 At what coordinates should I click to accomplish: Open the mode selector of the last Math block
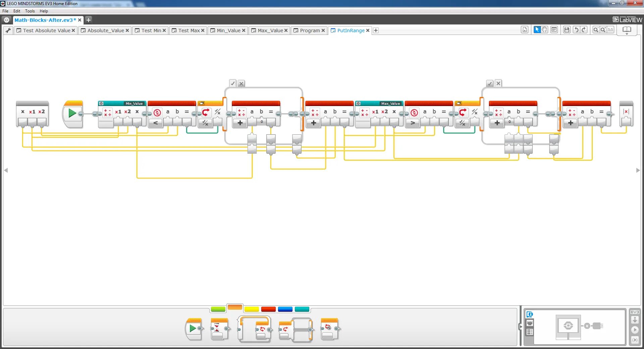[x=571, y=123]
